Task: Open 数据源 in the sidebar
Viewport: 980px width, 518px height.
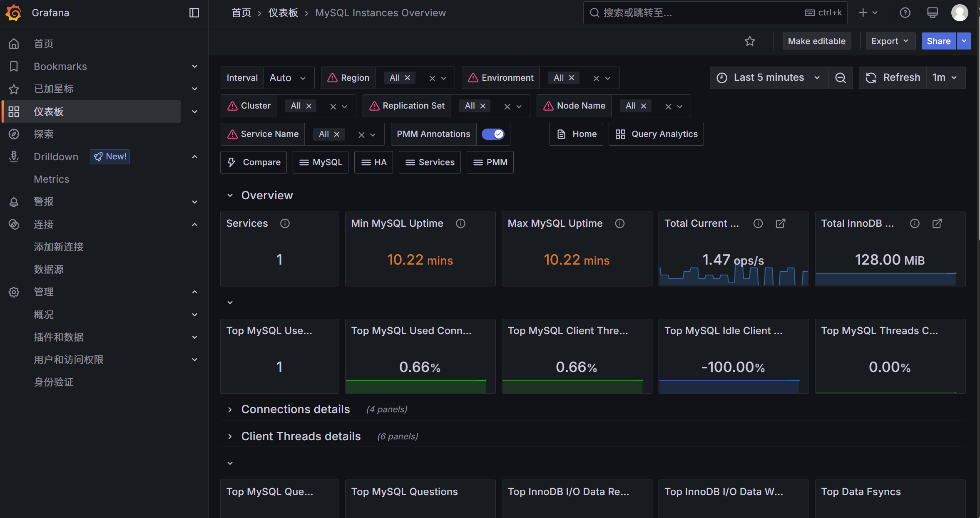Action: point(49,269)
